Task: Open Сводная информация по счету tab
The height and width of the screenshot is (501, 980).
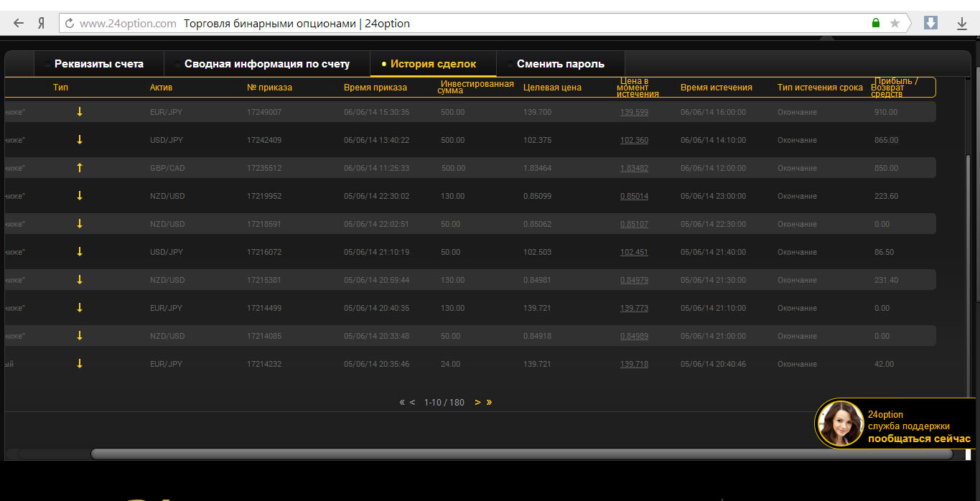Action: 267,64
